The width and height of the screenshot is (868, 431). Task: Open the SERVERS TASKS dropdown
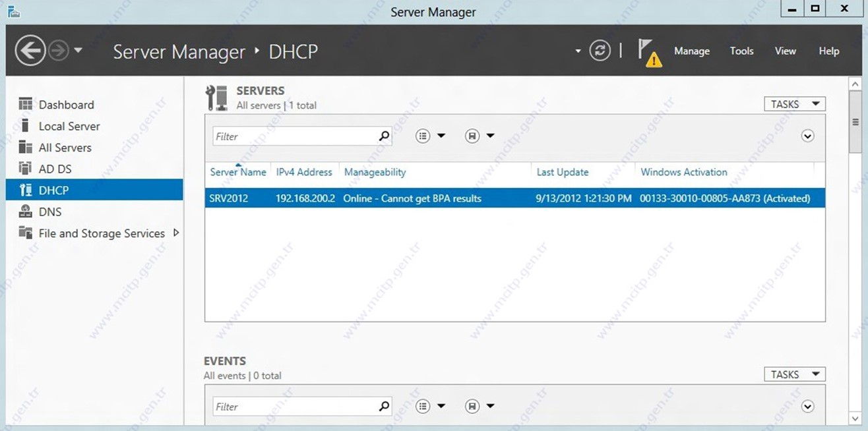click(795, 104)
